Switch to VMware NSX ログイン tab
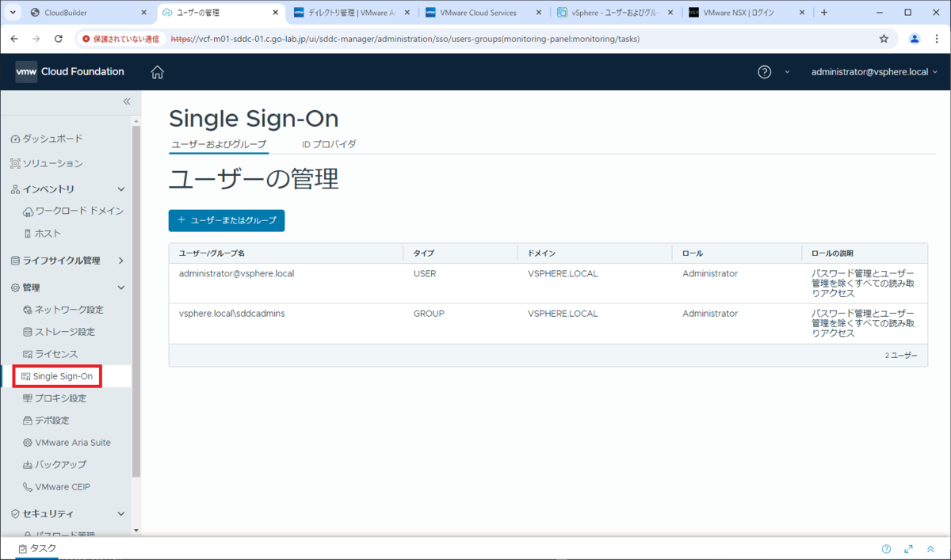The image size is (951, 560). pos(747,13)
